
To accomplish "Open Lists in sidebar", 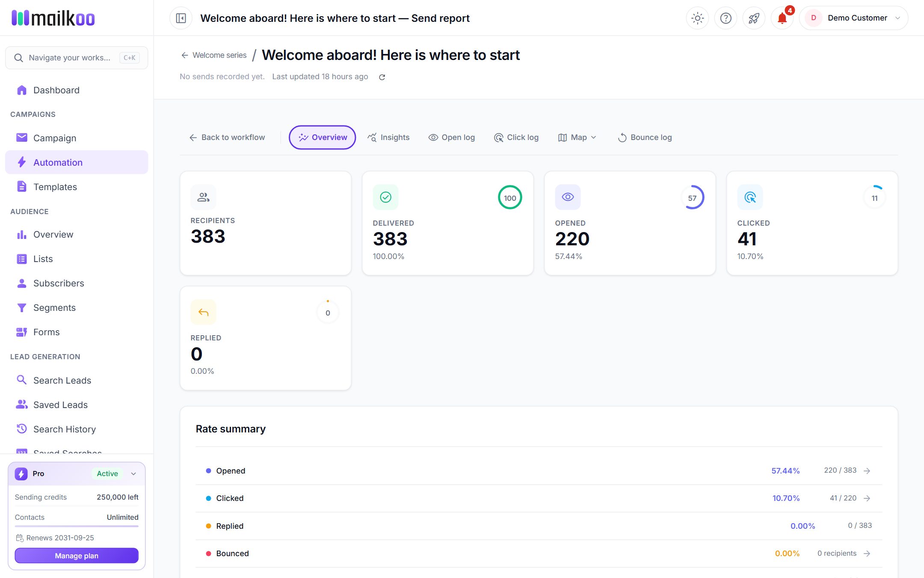I will [77, 259].
